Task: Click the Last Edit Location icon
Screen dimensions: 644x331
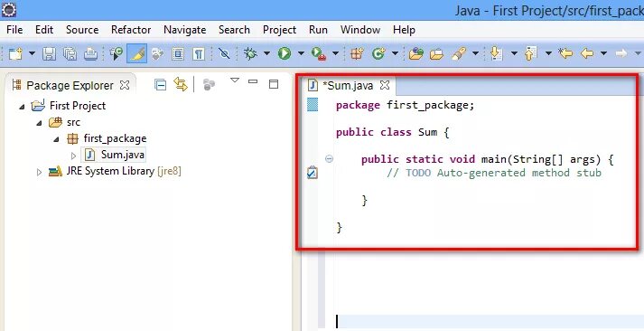Action: 565,54
